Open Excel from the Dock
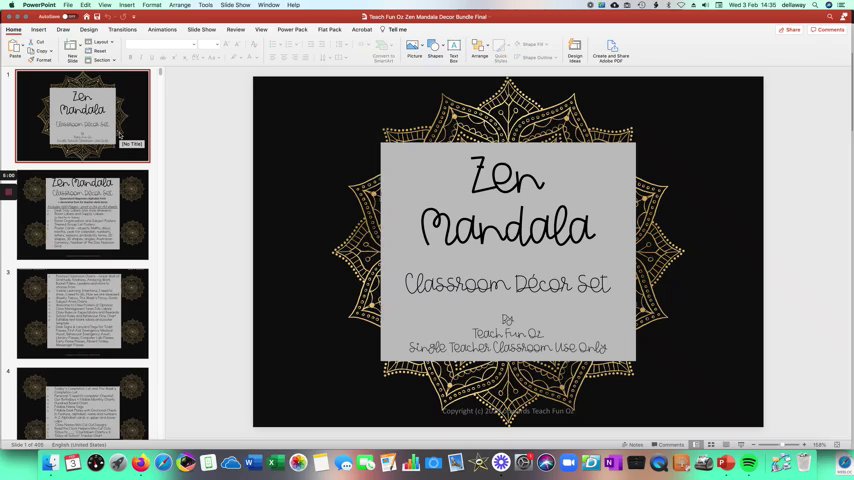This screenshot has width=854, height=480. click(x=276, y=463)
